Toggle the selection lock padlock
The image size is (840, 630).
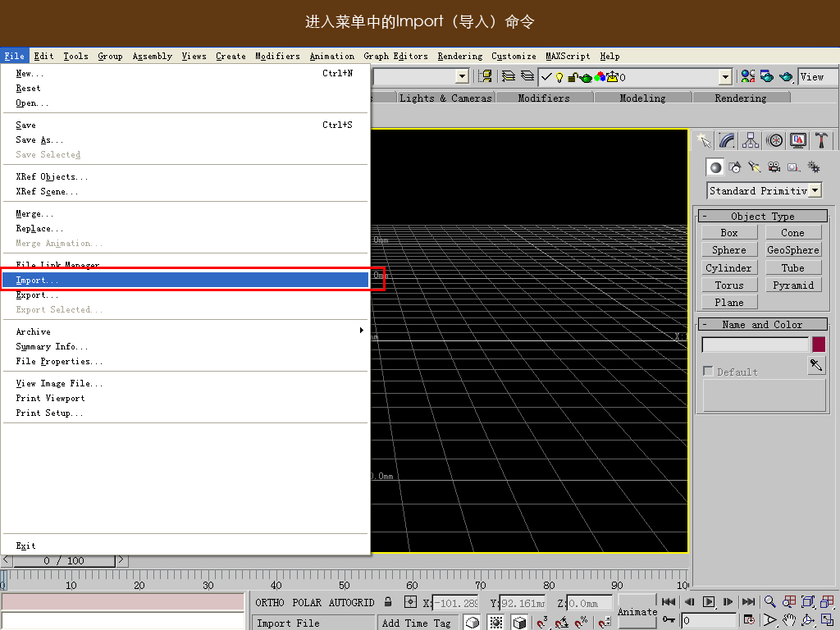(x=388, y=602)
